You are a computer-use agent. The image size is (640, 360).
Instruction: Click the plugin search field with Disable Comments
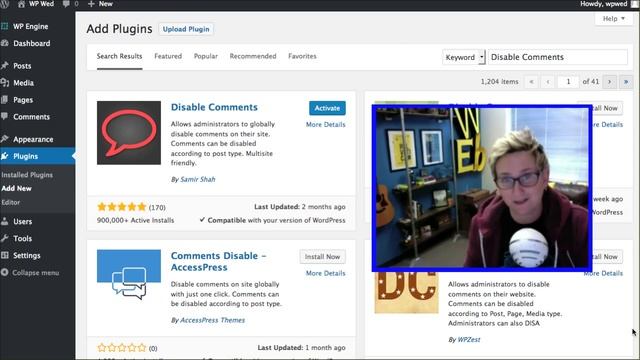pos(558,57)
